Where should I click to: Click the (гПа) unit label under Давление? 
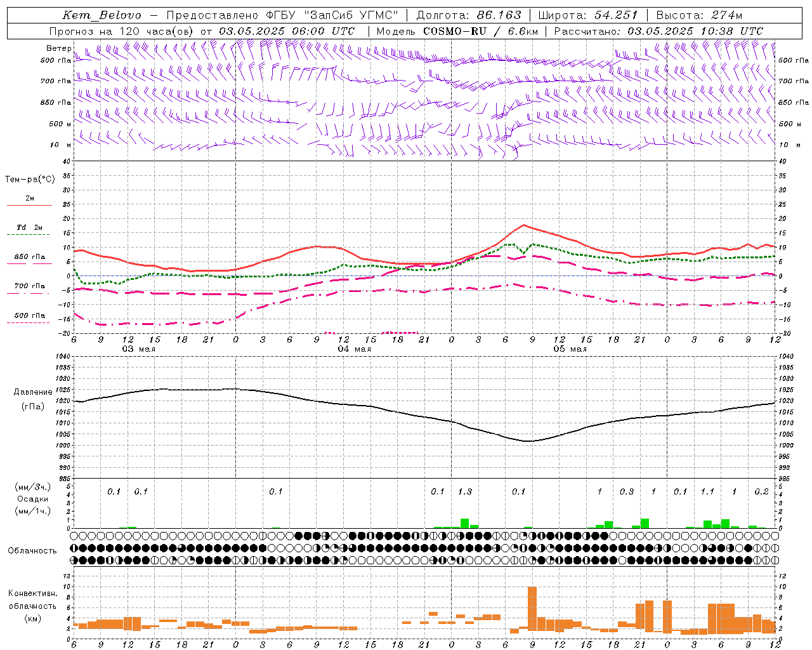(x=33, y=406)
